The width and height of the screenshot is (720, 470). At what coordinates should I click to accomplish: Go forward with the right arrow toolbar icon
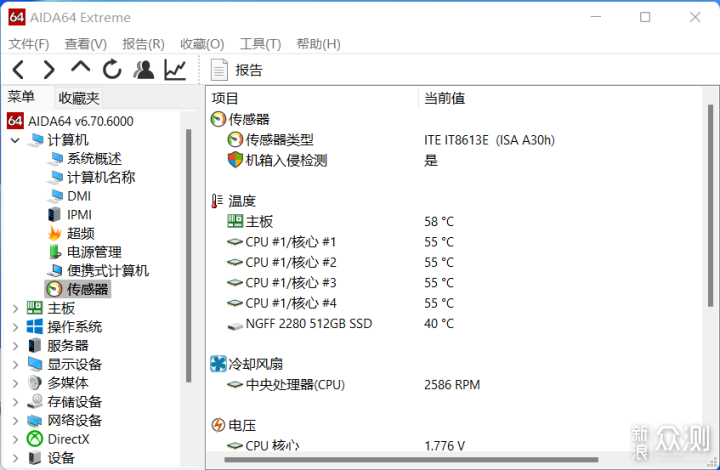[x=49, y=70]
